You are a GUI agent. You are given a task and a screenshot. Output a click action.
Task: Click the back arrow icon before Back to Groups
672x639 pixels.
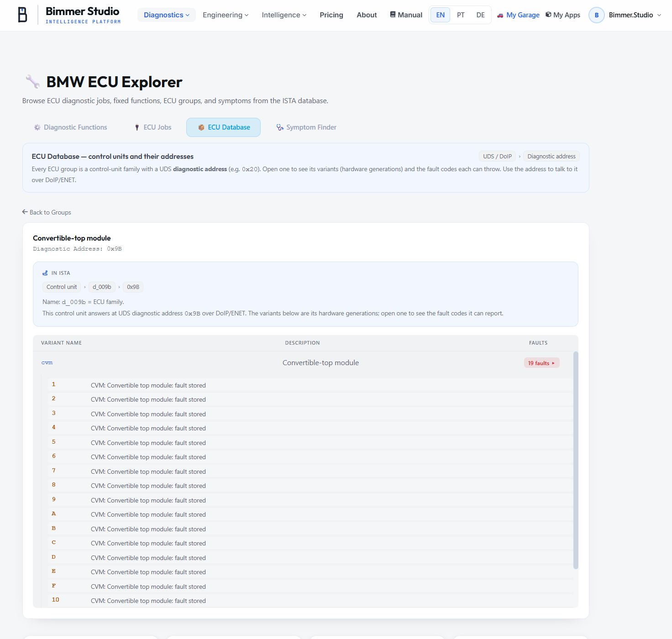25,212
